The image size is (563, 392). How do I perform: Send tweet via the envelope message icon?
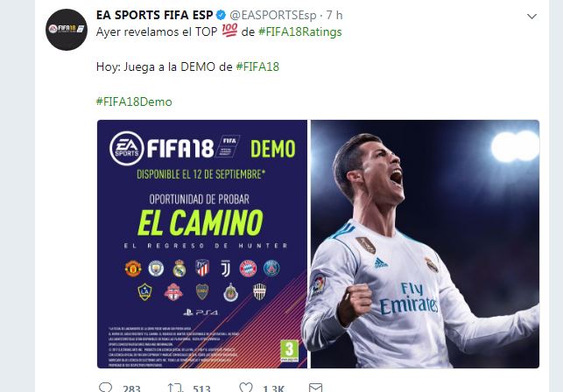[315, 388]
